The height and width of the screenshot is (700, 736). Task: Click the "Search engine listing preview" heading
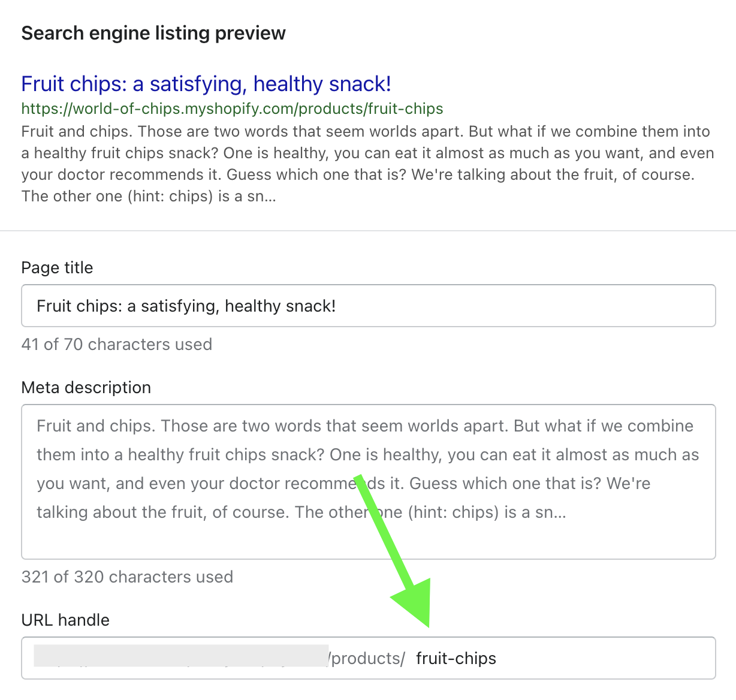pos(153,33)
